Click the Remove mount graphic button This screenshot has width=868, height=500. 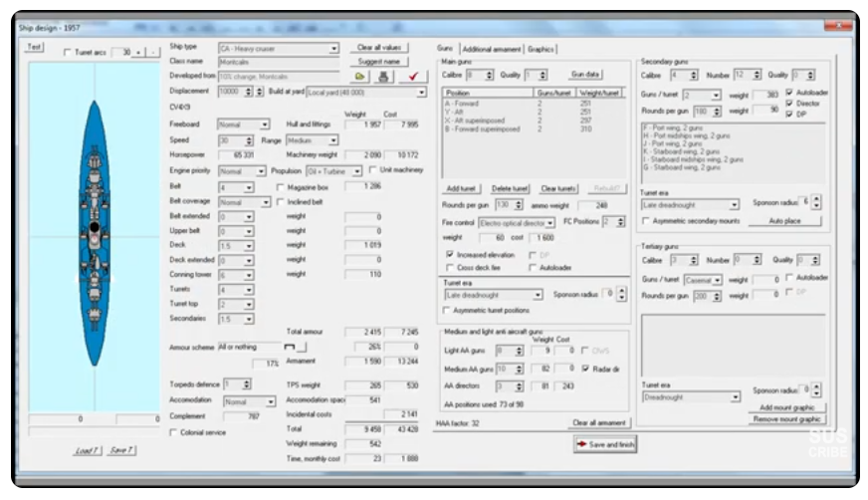[x=786, y=419]
